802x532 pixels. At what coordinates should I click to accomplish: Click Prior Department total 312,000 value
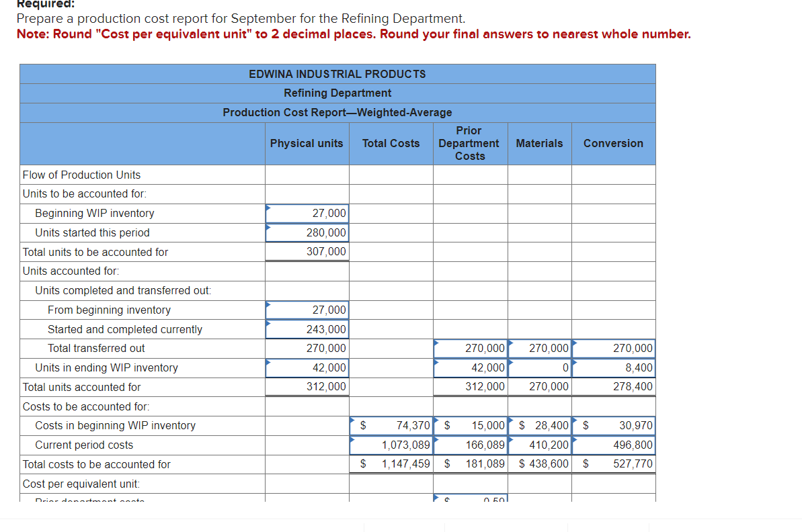coord(485,387)
